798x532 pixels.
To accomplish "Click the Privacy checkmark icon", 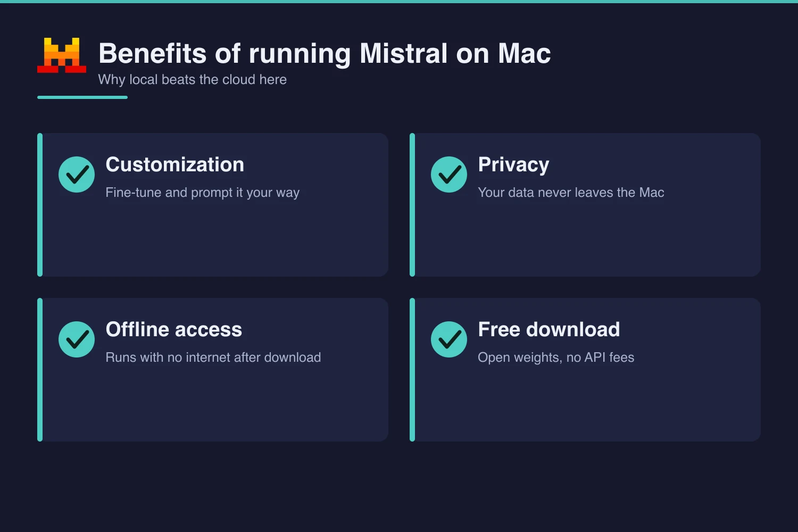I will pos(449,174).
